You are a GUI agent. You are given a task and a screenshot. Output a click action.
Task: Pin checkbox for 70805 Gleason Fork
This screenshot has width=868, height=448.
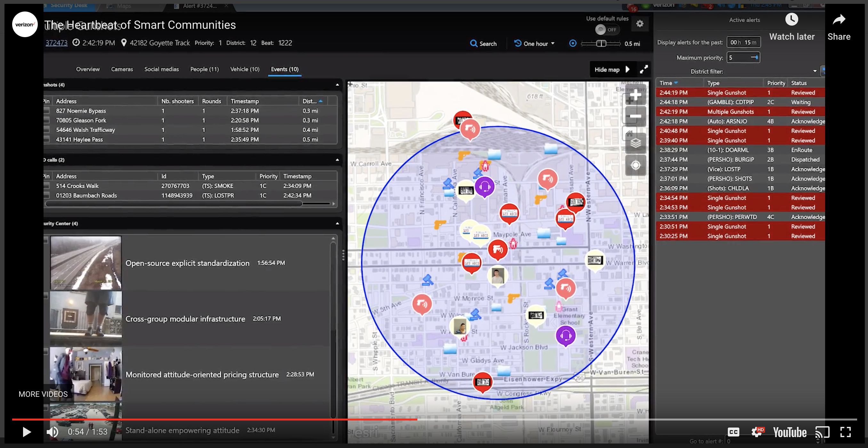(x=46, y=120)
